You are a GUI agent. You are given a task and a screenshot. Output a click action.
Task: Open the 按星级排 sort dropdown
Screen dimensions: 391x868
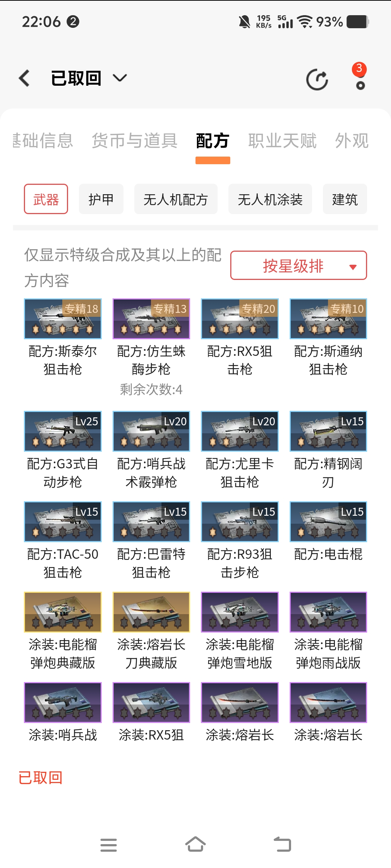[x=299, y=265]
